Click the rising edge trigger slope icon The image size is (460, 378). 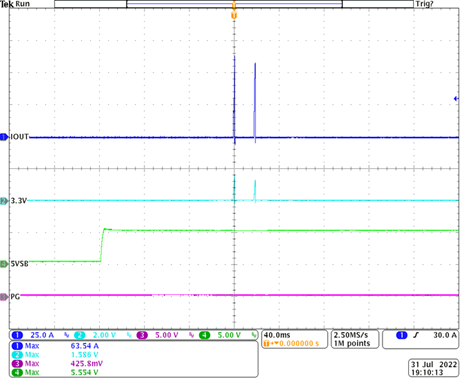(416, 335)
